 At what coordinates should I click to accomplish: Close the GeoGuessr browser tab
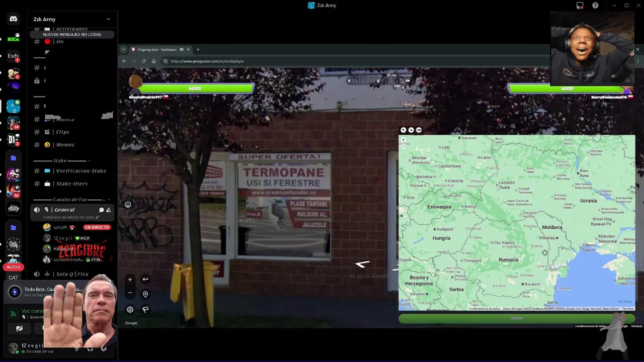[188, 49]
